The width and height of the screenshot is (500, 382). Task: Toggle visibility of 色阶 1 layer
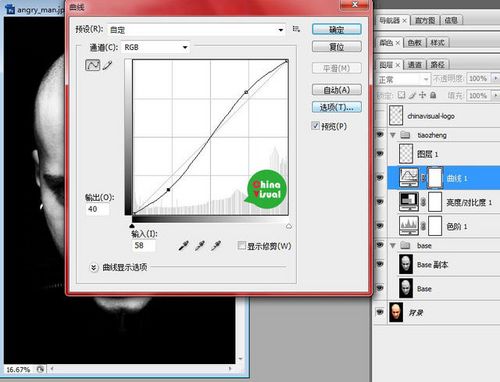[x=380, y=226]
